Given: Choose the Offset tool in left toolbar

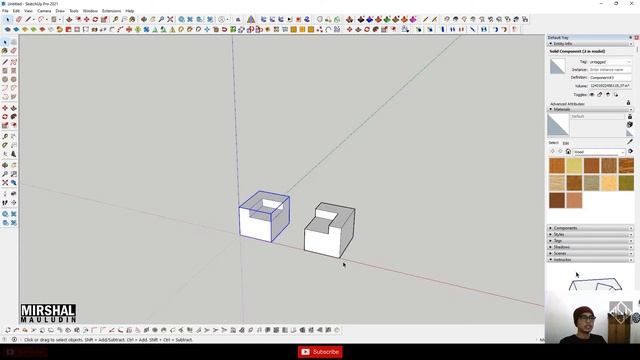Looking at the screenshot, I should 13,125.
